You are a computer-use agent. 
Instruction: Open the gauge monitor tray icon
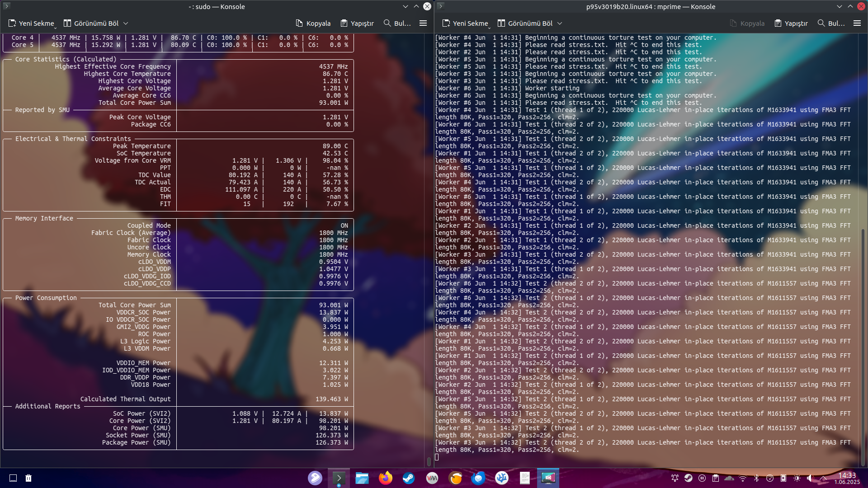(770, 478)
